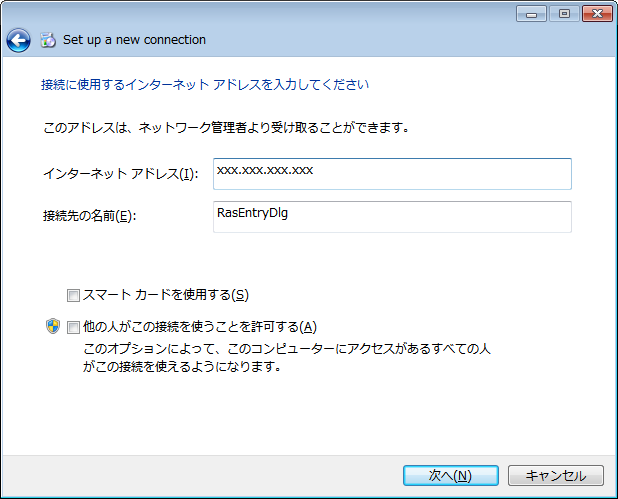The image size is (618, 499).
Task: Minimize the connection wizard window
Action: [x=531, y=14]
